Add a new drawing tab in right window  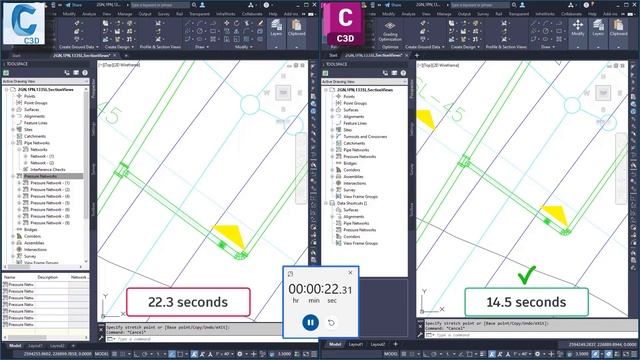tap(417, 55)
